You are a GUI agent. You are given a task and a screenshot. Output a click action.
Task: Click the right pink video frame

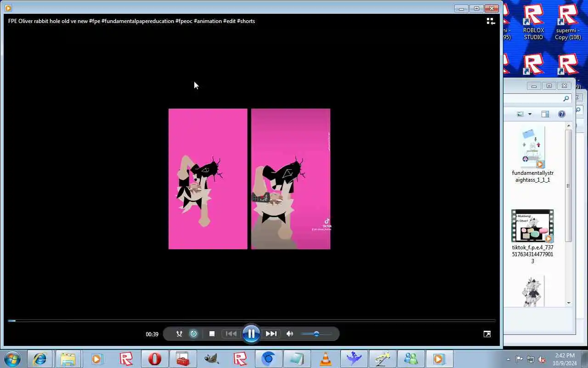(290, 179)
